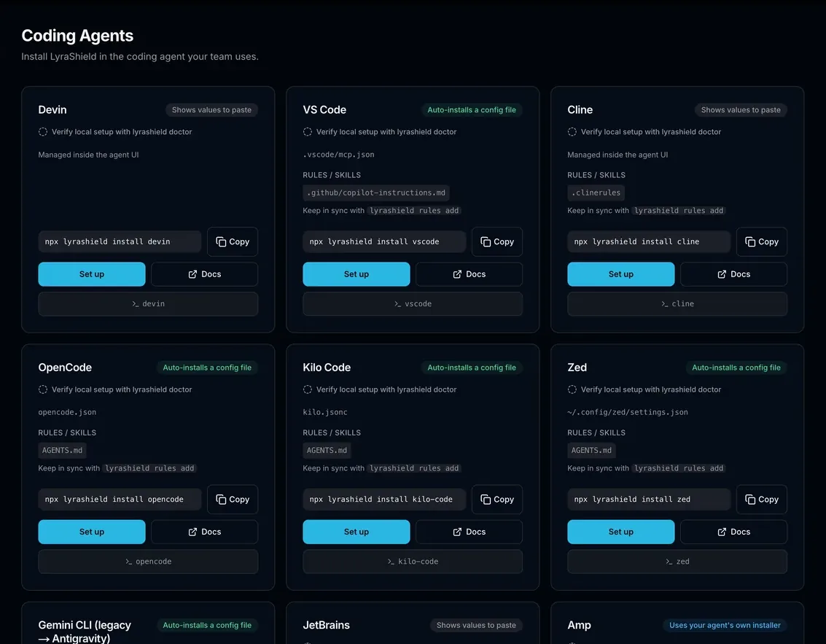Click the Shows values to paste badge on JetBrains
This screenshot has width=826, height=644.
[476, 625]
